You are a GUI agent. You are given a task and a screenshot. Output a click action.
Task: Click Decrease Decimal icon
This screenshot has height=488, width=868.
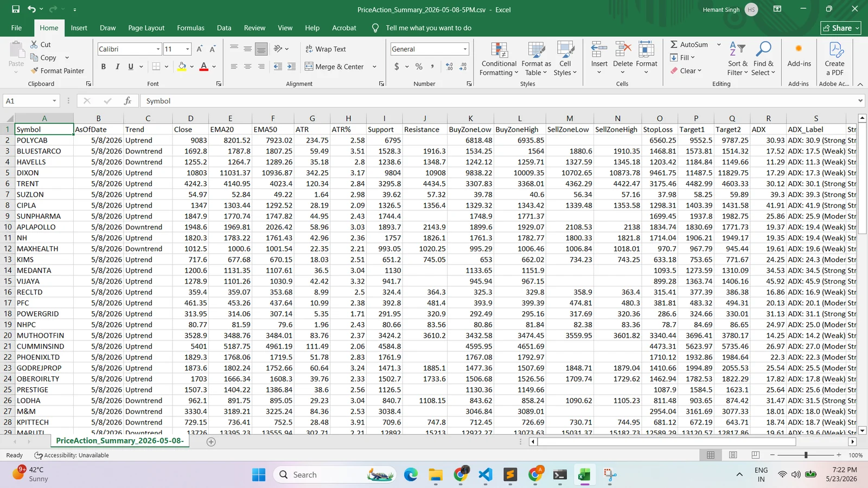click(463, 66)
